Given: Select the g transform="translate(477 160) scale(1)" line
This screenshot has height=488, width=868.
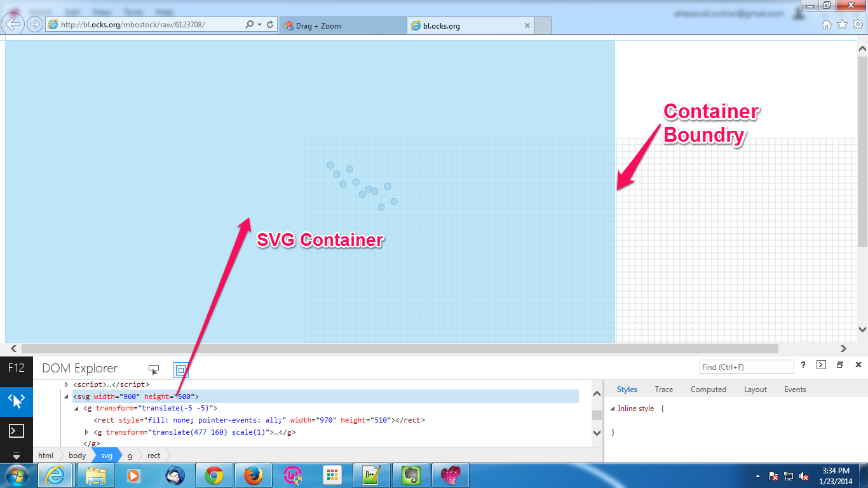Looking at the screenshot, I should pyautogui.click(x=194, y=432).
